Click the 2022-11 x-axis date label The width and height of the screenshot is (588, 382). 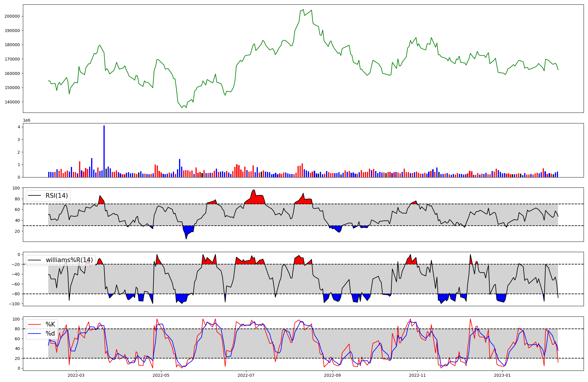pos(417,375)
